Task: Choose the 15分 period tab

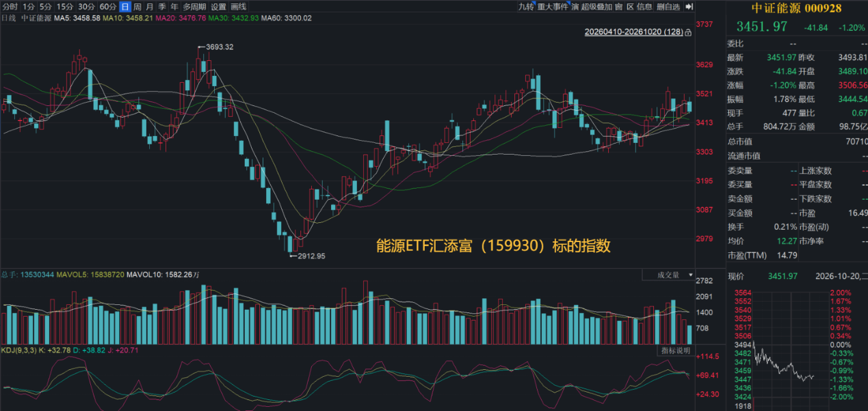Action: [x=65, y=7]
